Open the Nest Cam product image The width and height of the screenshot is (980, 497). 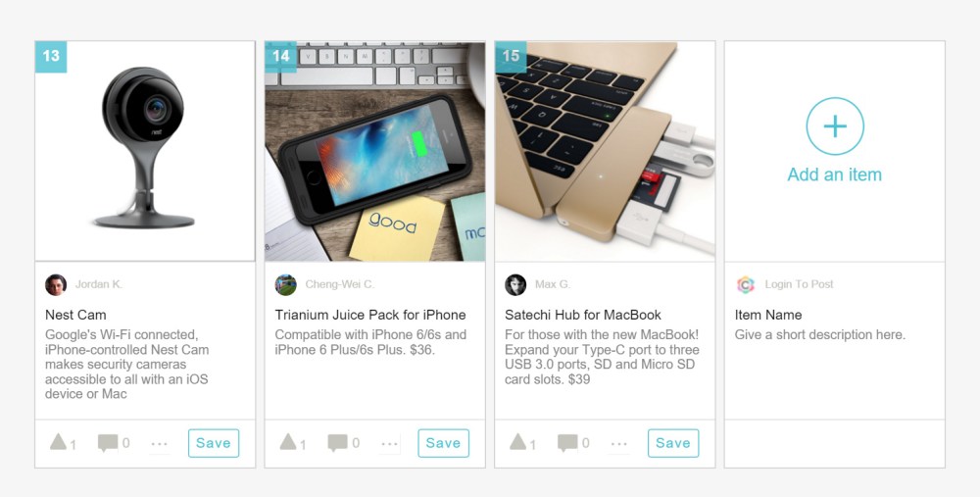pos(145,151)
